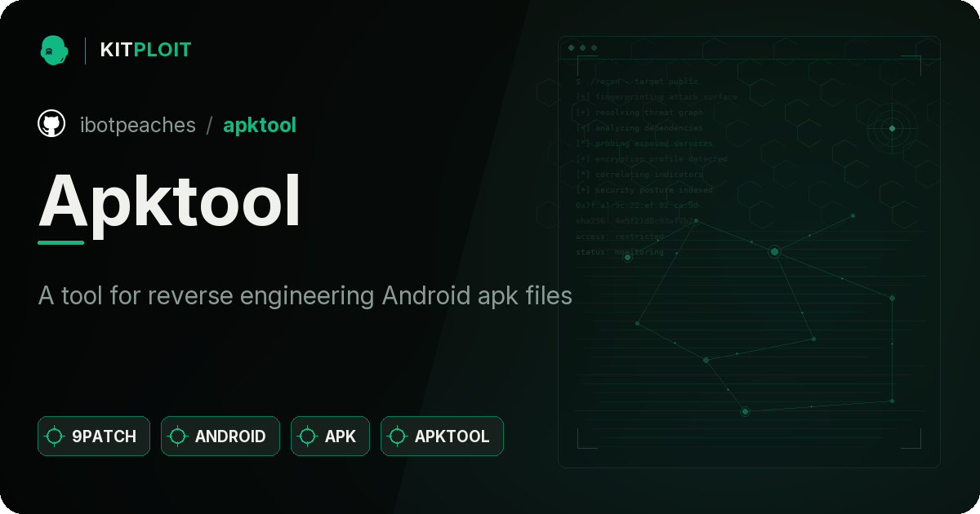Click the KitPloit mascot logo icon
980x514 pixels.
pyautogui.click(x=54, y=50)
